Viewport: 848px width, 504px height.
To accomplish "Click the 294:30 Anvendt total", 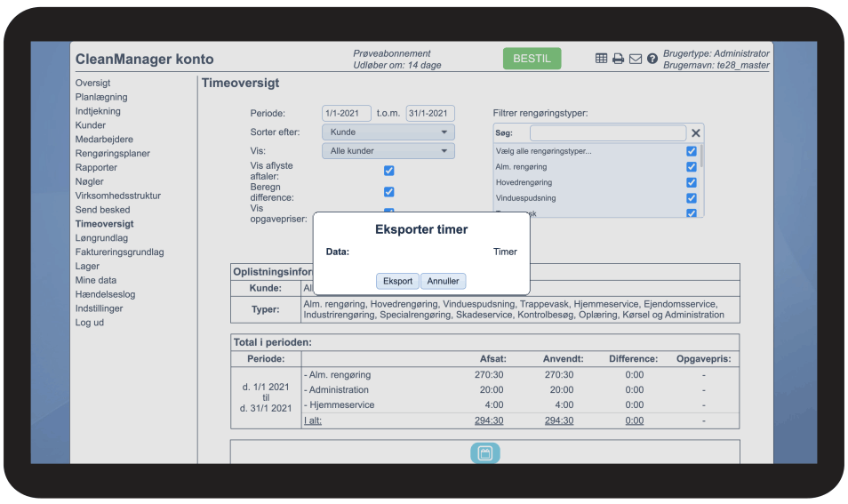I will pos(558,420).
